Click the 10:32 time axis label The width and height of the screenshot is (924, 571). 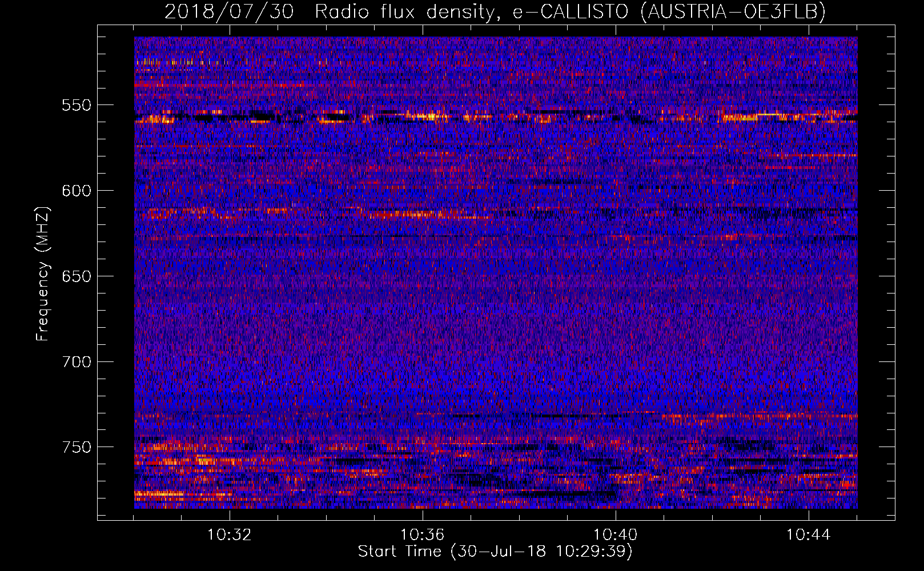click(230, 535)
